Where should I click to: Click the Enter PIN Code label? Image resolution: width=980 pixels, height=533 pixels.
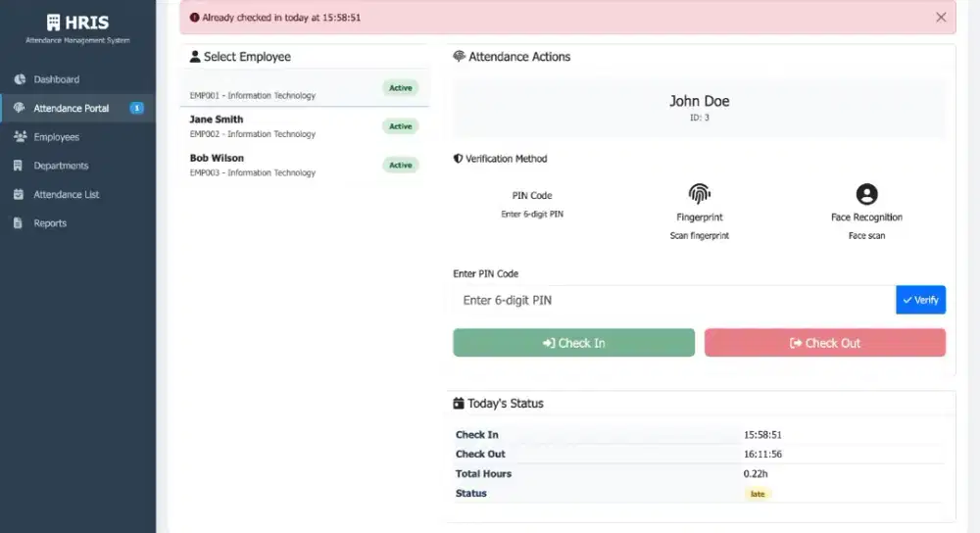click(486, 273)
